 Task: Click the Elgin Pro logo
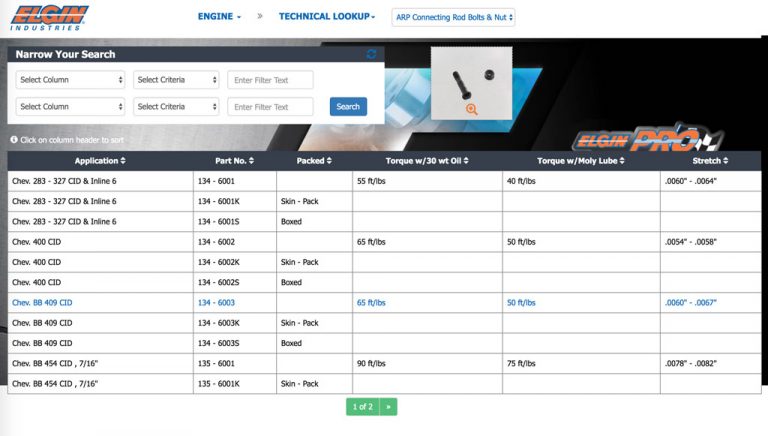click(x=648, y=138)
